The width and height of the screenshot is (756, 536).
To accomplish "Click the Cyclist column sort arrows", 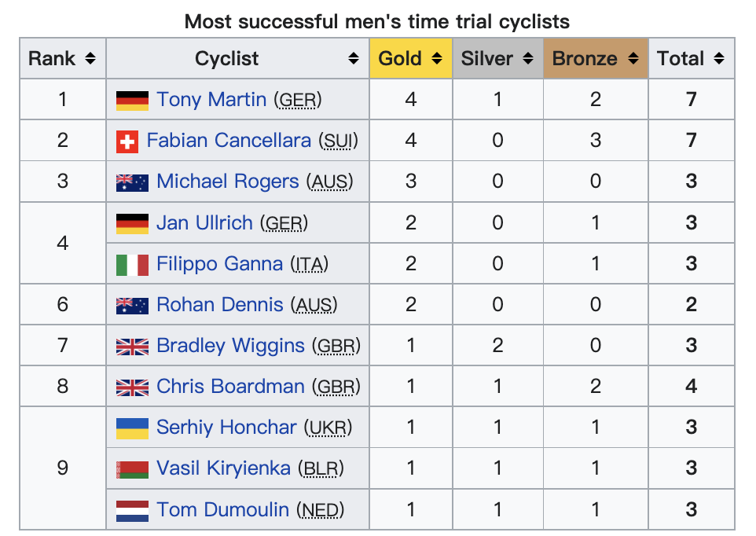I will (x=354, y=59).
